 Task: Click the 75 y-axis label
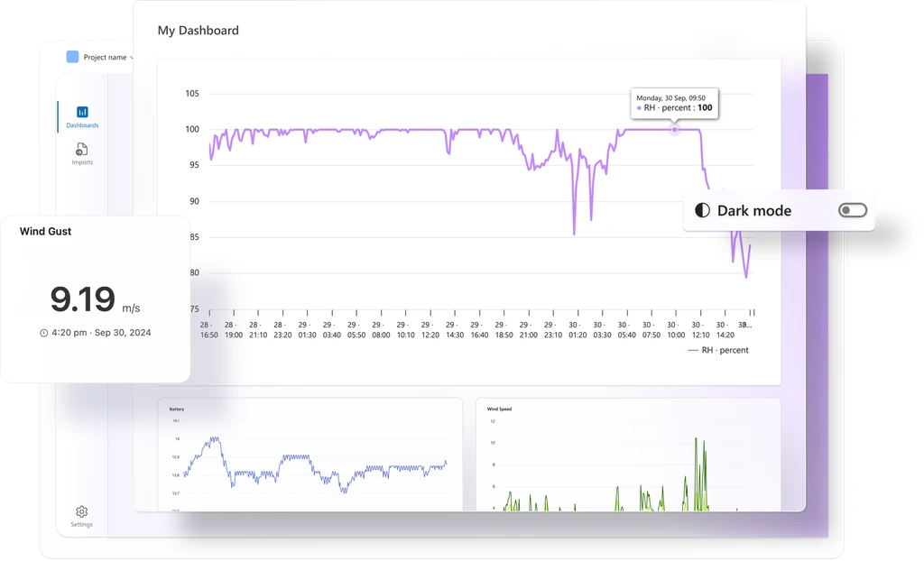coord(194,309)
